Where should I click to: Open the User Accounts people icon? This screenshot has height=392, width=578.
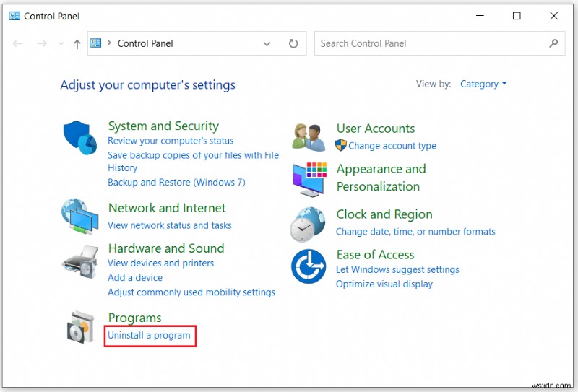pyautogui.click(x=309, y=137)
